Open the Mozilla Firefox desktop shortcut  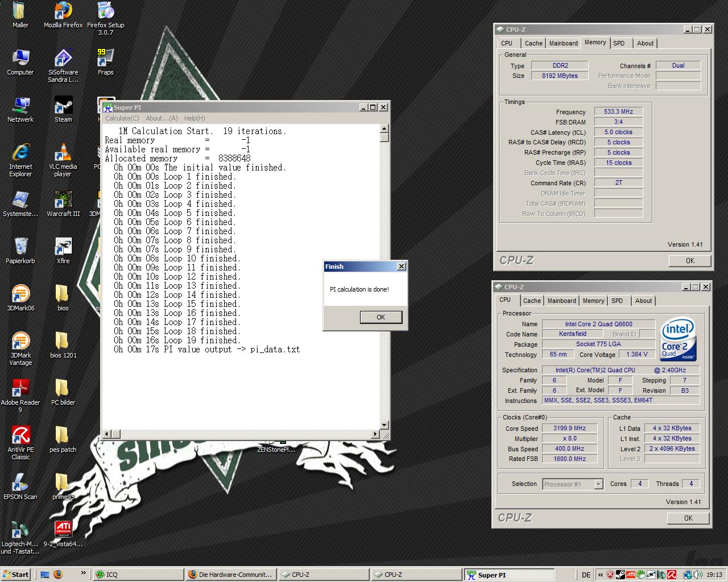[63, 15]
